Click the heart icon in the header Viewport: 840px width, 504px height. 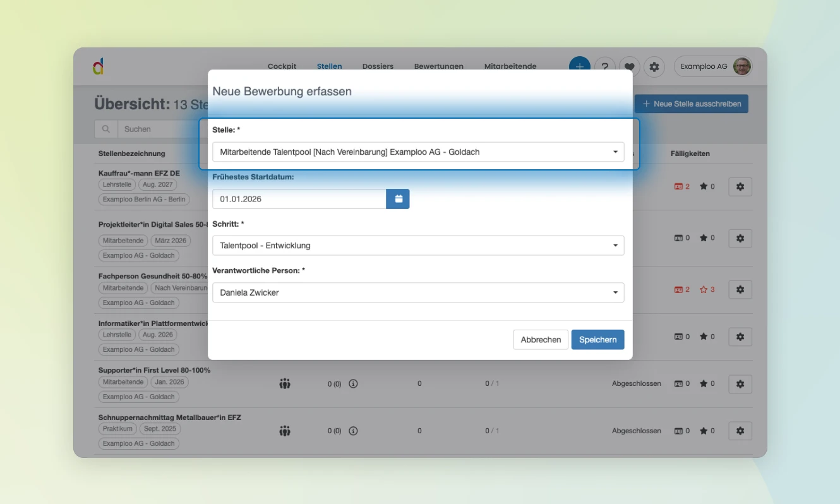coord(630,66)
